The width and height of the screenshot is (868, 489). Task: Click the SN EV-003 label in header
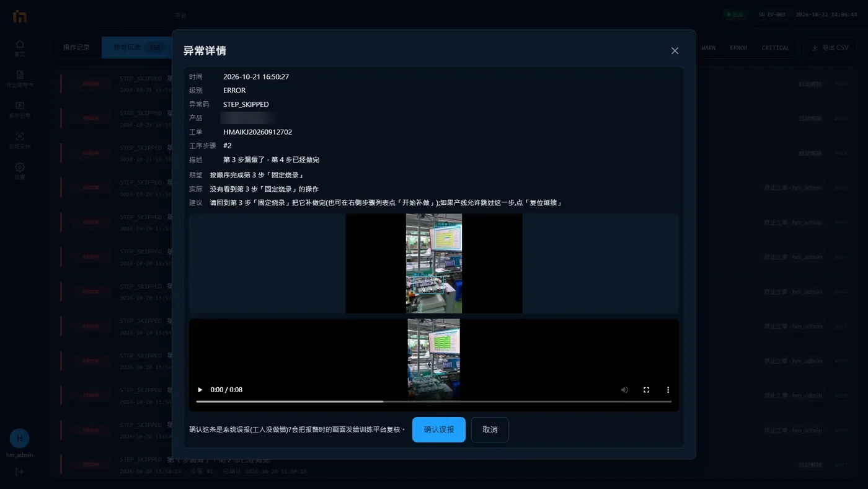(772, 14)
